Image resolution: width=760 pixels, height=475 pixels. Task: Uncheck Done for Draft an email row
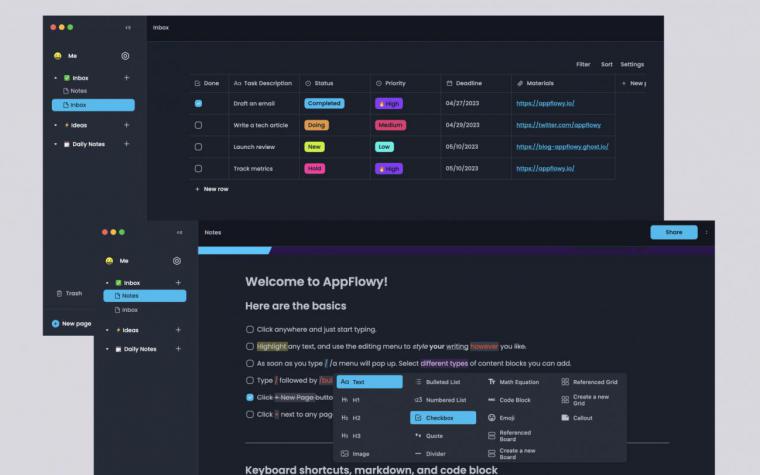pos(198,103)
